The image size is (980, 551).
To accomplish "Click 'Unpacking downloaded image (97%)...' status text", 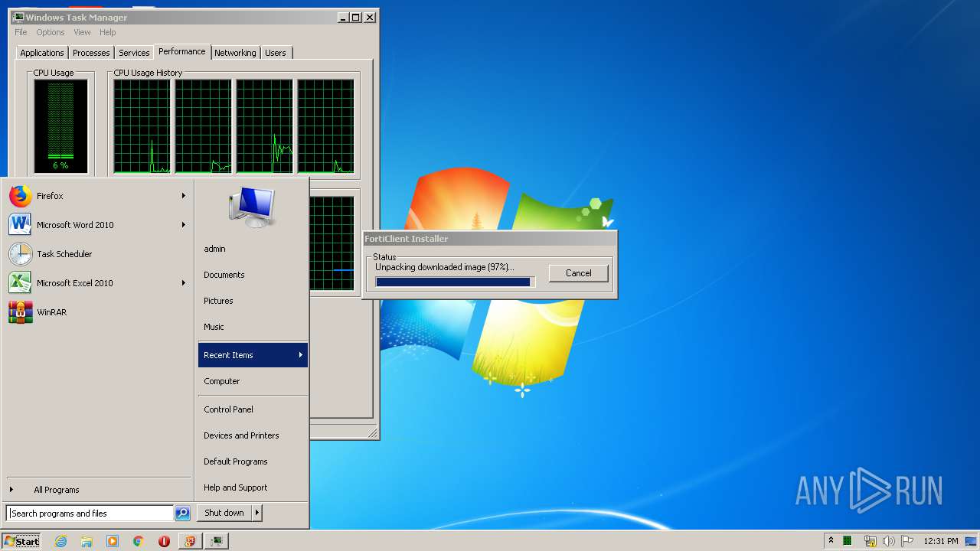I will 445,267.
